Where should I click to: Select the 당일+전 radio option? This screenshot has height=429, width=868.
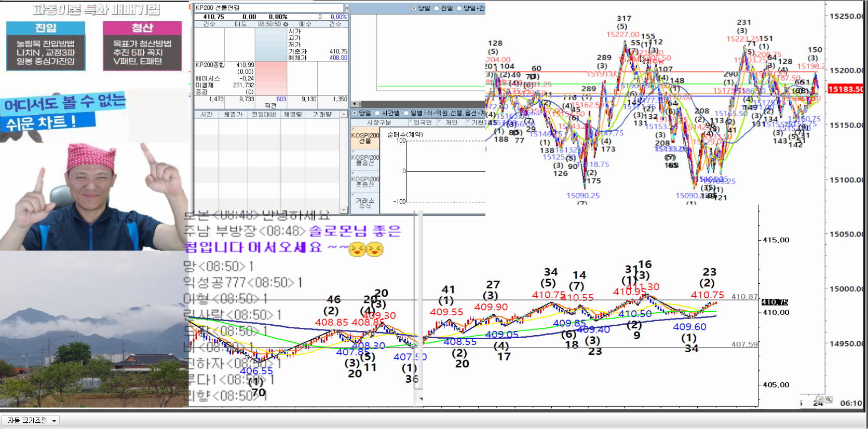(x=459, y=8)
